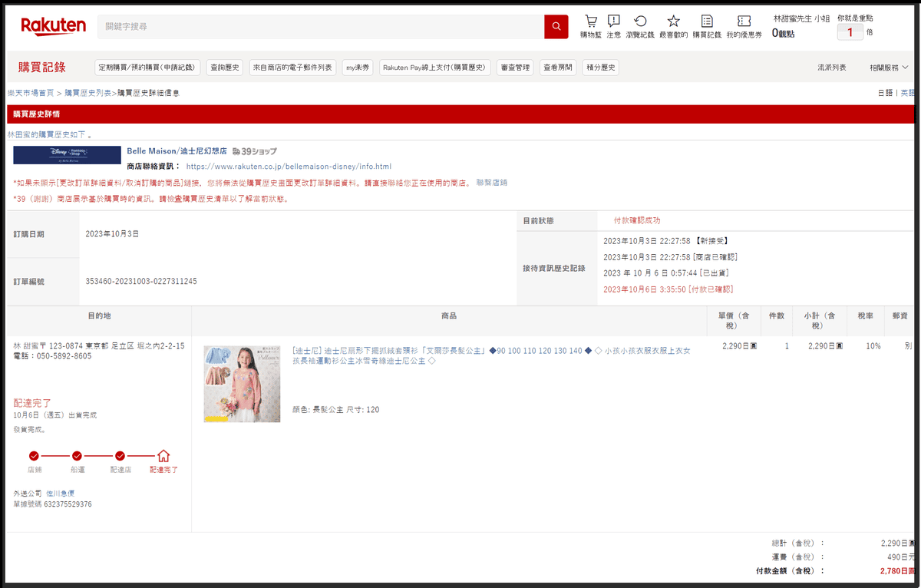Screen dimensions: 921x588
Task: Switch the page language to 英語
Action: tap(906, 91)
